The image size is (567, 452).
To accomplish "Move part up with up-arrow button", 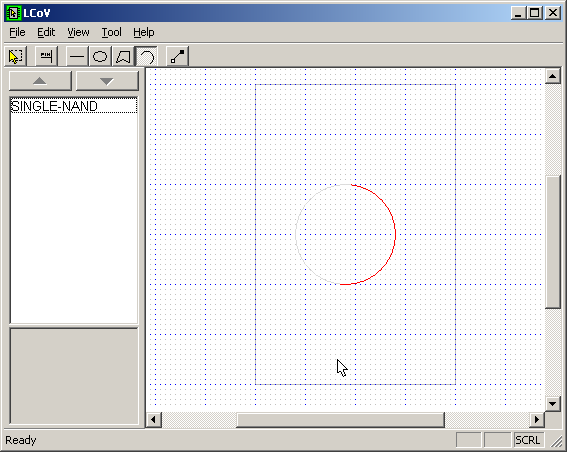I will [40, 81].
